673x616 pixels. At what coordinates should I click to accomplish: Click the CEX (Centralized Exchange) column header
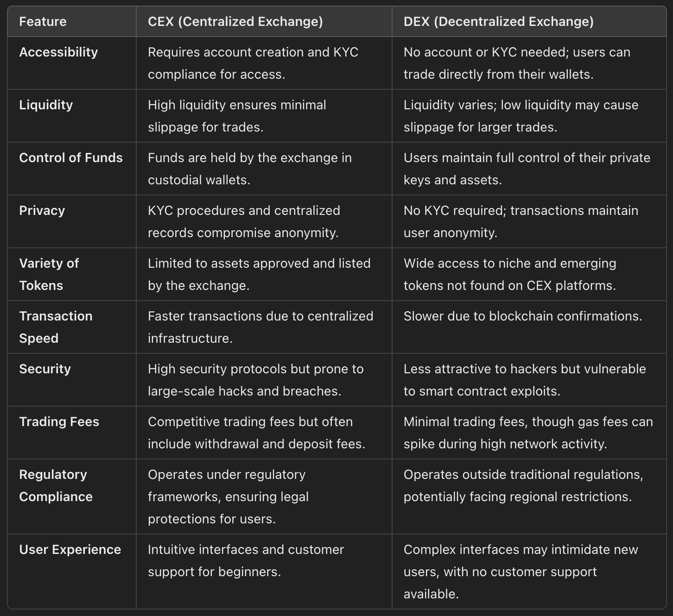[x=235, y=22]
